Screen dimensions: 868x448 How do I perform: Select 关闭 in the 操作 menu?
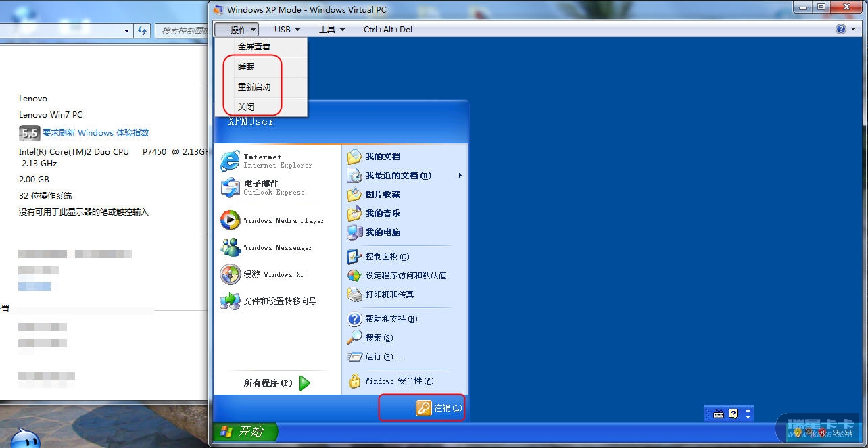click(261, 107)
